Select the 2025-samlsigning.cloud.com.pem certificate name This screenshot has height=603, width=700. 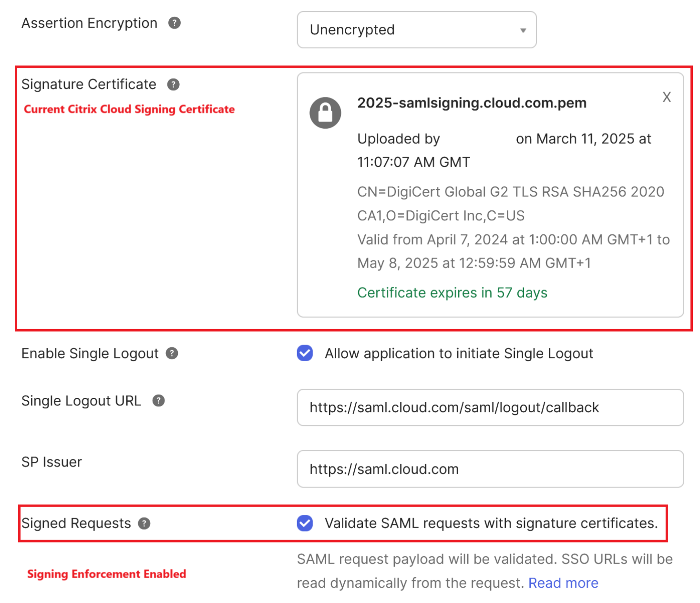pos(472,103)
